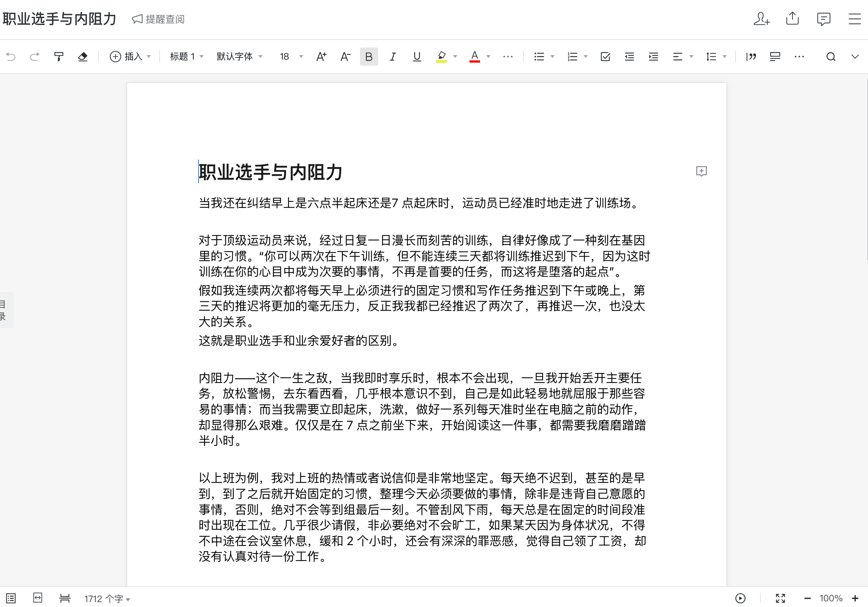868x607 pixels.
Task: Open the Insert (插入) menu
Action: click(x=130, y=57)
